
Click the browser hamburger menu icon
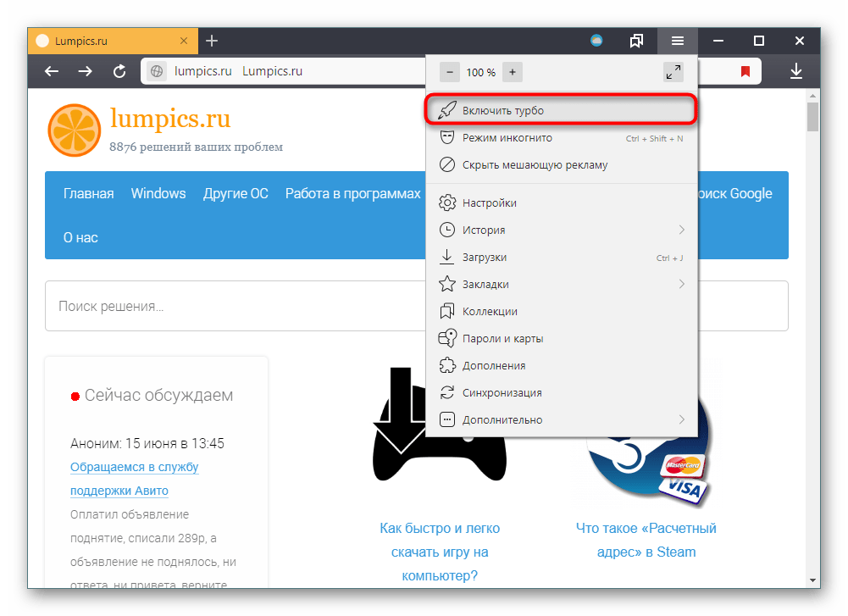tap(678, 41)
